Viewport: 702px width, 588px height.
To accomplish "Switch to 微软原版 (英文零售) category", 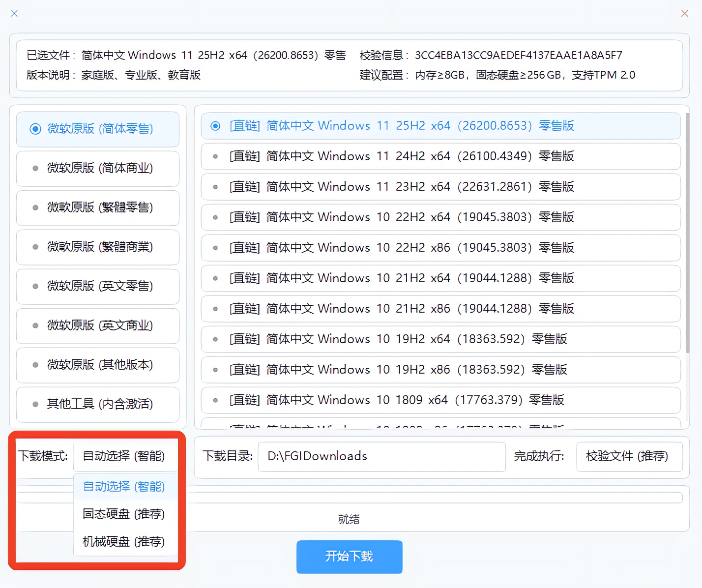I will 98,286.
